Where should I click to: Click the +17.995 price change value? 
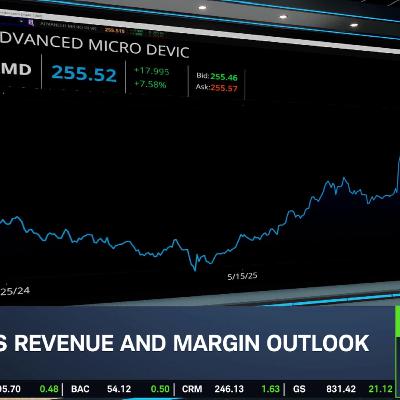151,71
